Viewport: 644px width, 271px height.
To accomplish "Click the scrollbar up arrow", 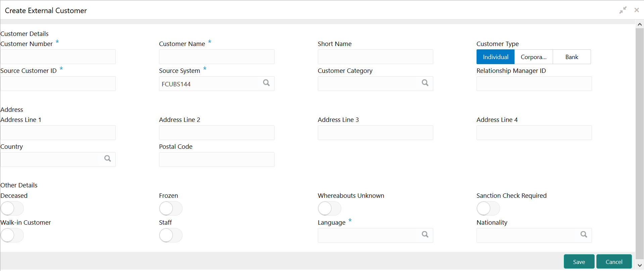I will pyautogui.click(x=640, y=24).
